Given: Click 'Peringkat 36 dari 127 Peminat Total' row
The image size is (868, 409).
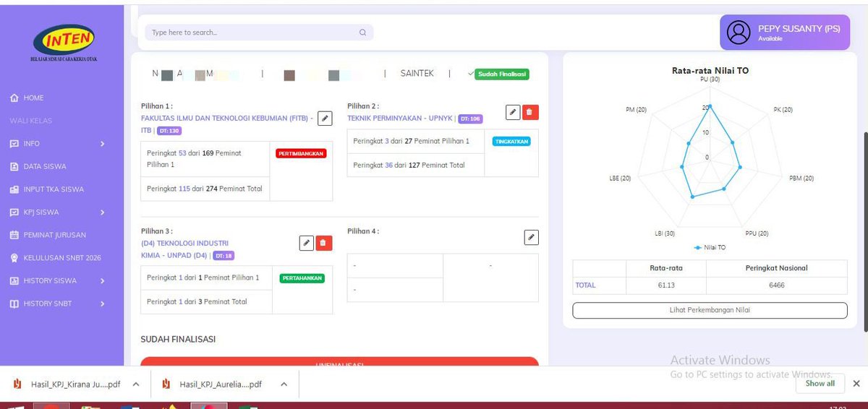Looking at the screenshot, I should click(416, 165).
